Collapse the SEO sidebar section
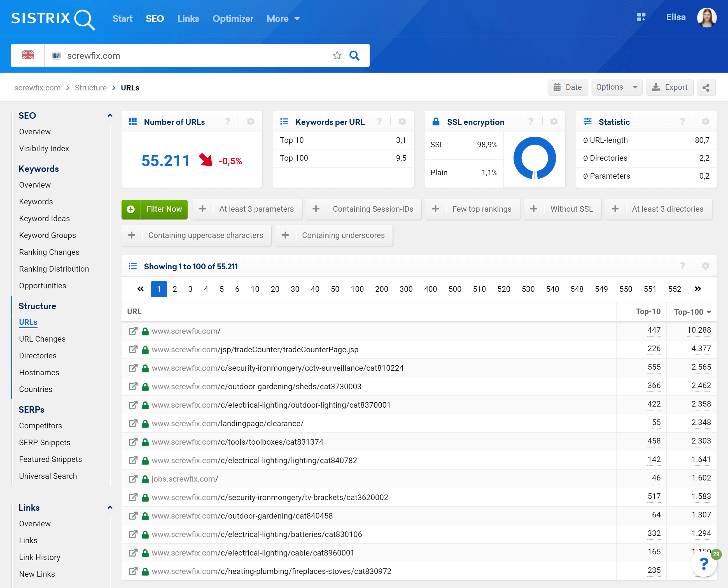This screenshot has height=588, width=728. click(x=110, y=115)
